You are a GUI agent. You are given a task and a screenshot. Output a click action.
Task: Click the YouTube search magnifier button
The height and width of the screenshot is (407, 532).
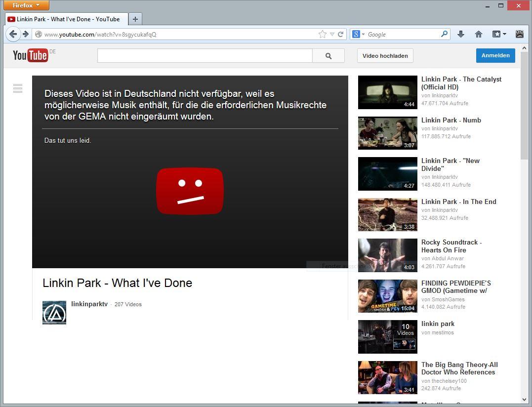328,56
